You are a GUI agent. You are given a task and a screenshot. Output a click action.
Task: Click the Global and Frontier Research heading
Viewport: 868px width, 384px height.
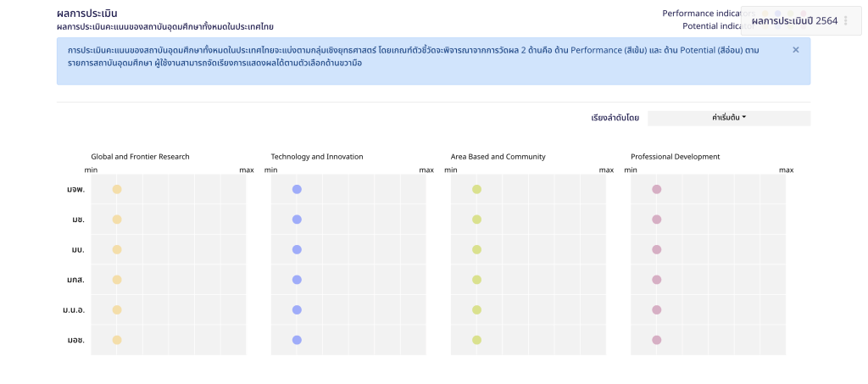click(140, 157)
